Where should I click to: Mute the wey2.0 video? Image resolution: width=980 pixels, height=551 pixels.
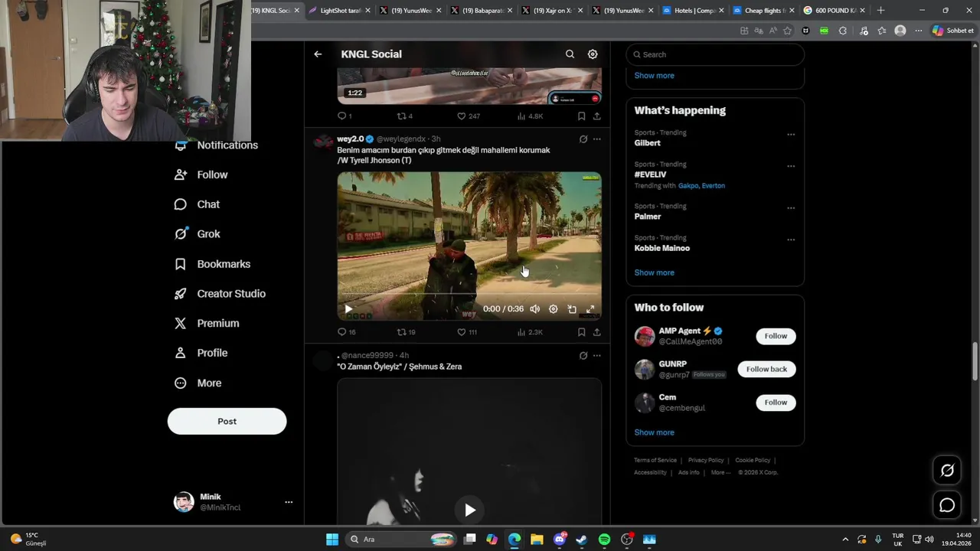coord(535,309)
